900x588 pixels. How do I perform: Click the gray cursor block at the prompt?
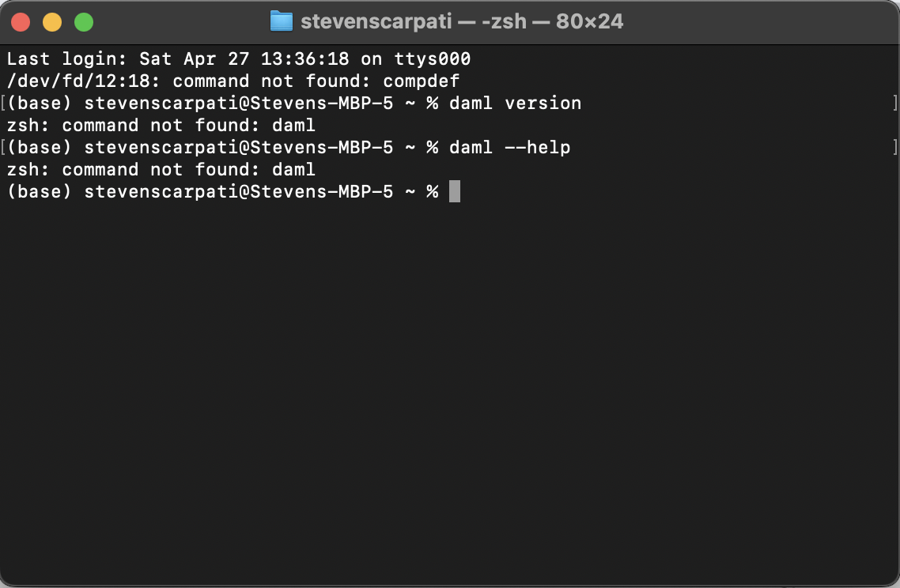[454, 191]
